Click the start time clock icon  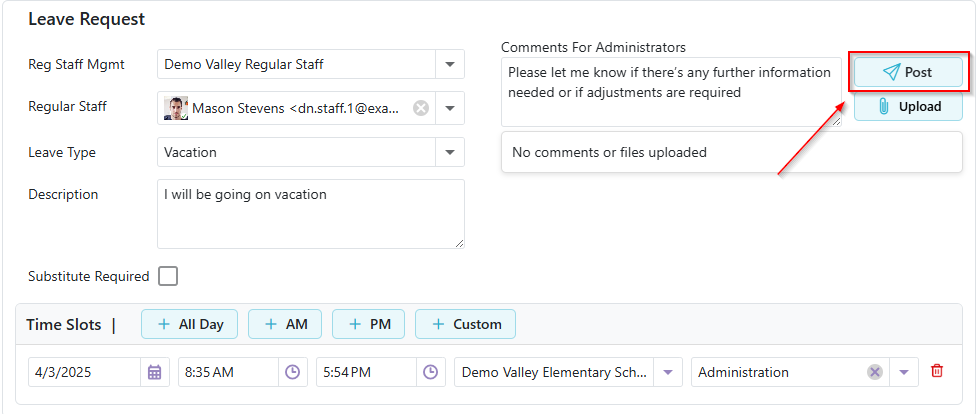click(292, 372)
